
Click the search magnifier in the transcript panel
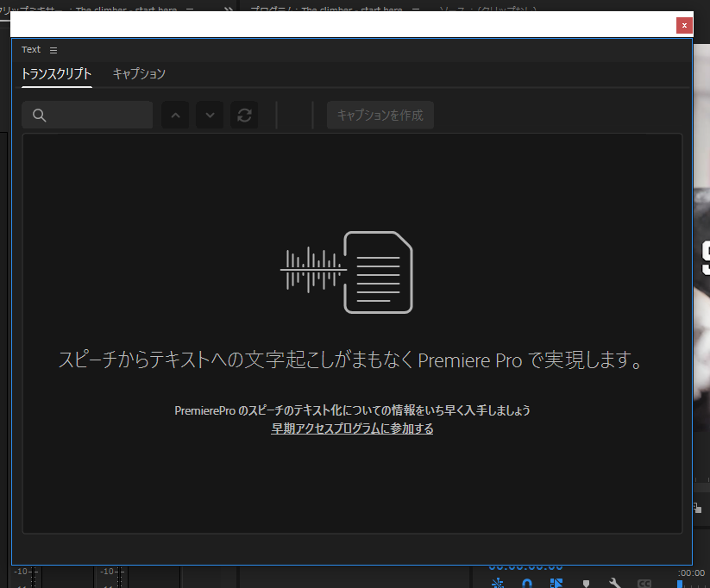39,115
